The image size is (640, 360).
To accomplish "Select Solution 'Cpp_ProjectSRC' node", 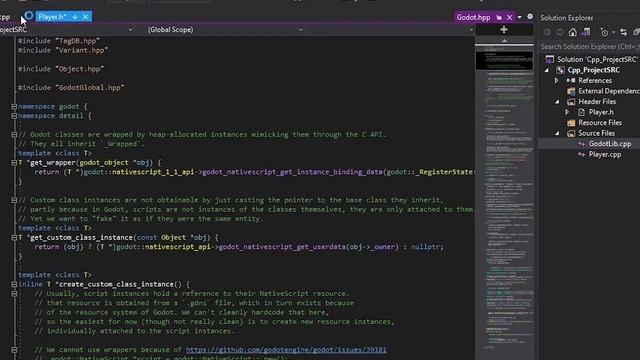I will [597, 59].
